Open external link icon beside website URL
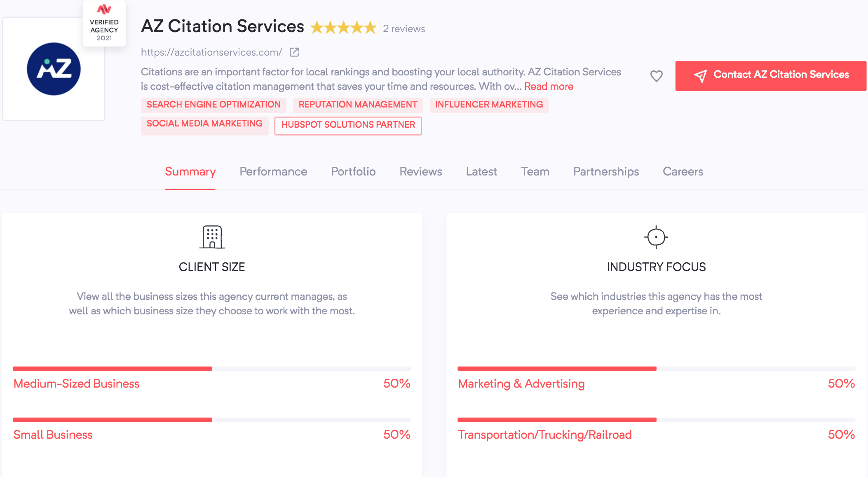 [294, 52]
